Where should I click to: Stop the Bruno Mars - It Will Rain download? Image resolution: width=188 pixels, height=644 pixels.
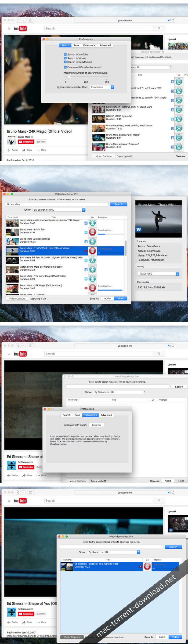point(93,232)
